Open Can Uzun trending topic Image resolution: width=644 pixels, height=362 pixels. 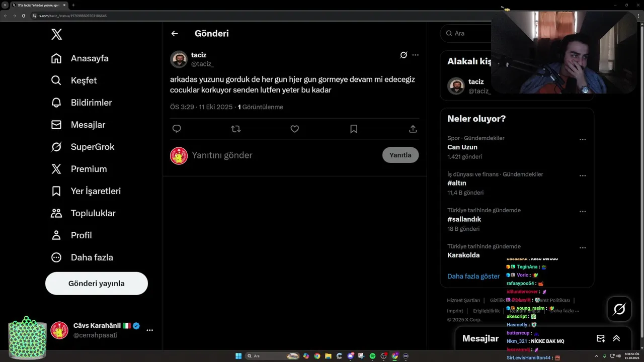coord(462,147)
